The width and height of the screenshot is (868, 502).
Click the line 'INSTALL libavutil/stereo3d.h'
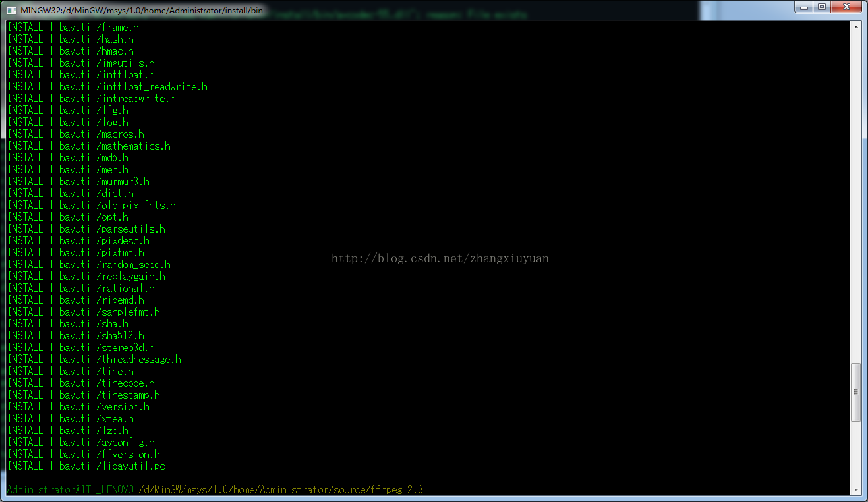click(x=81, y=348)
